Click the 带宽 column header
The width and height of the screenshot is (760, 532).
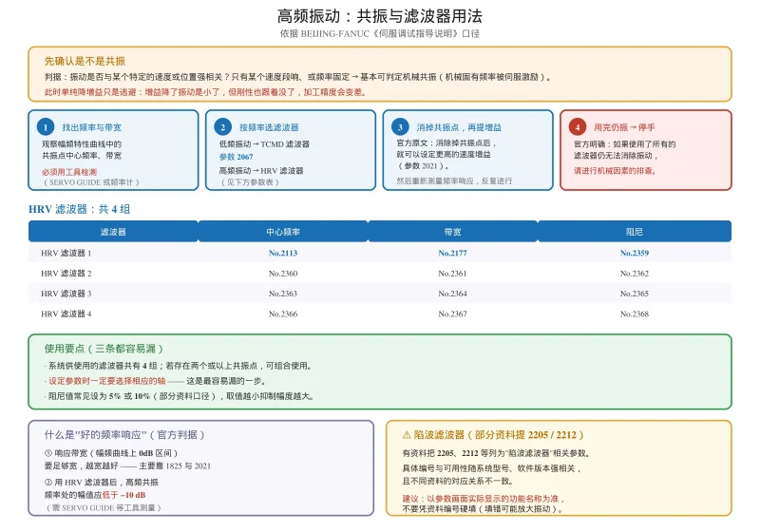[453, 232]
